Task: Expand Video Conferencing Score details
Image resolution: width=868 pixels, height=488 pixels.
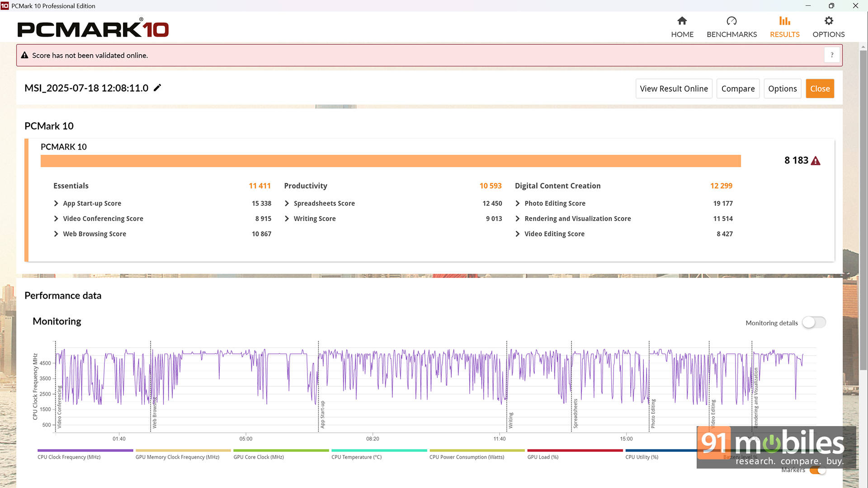Action: click(x=56, y=219)
